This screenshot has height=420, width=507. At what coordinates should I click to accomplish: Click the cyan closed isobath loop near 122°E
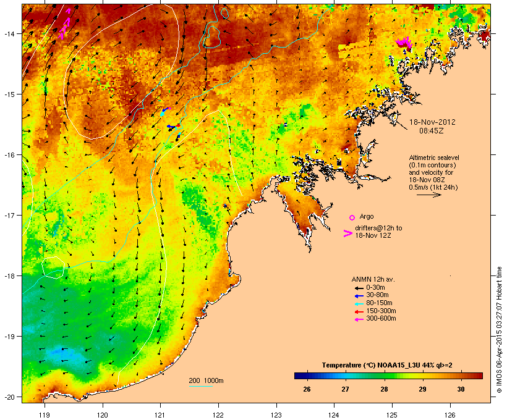coord(212,36)
